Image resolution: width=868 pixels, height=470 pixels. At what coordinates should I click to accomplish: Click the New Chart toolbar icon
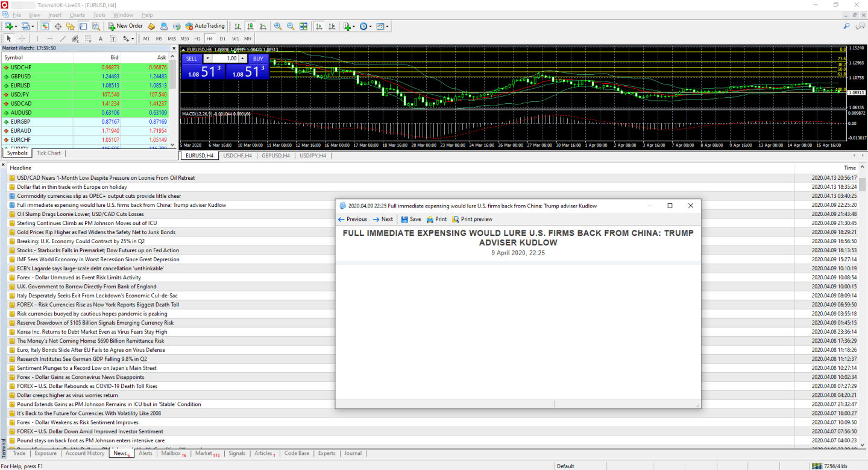point(10,26)
